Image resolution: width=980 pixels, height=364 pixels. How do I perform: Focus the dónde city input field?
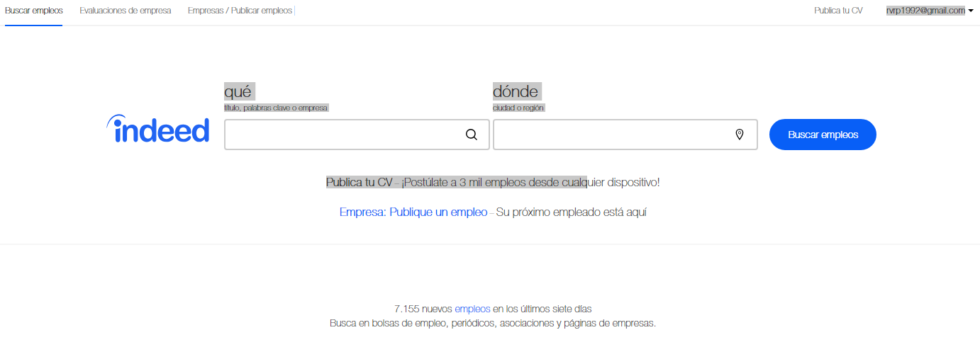[625, 135]
